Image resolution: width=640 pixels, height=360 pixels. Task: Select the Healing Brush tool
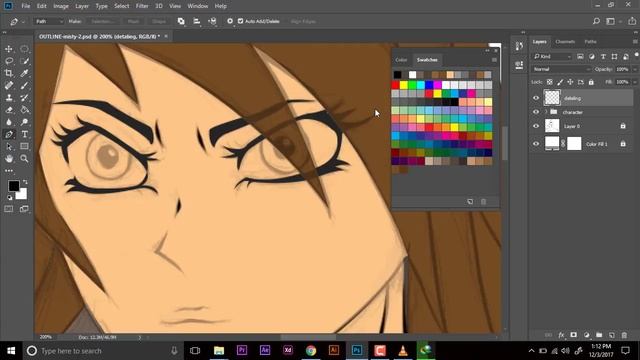pos(9,86)
